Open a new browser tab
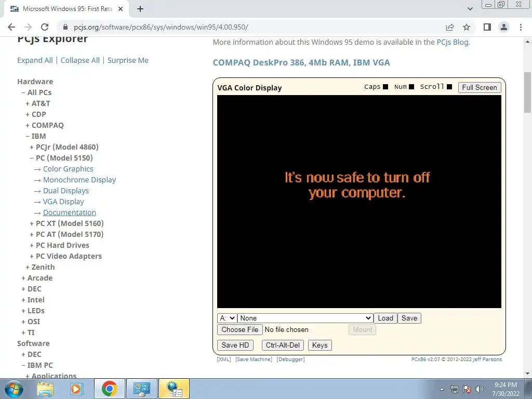532x399 pixels. point(140,9)
